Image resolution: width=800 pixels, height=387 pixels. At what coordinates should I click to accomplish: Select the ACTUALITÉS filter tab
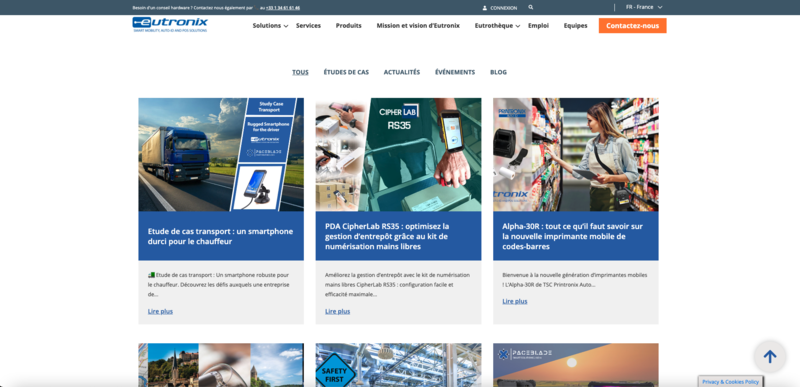[402, 72]
